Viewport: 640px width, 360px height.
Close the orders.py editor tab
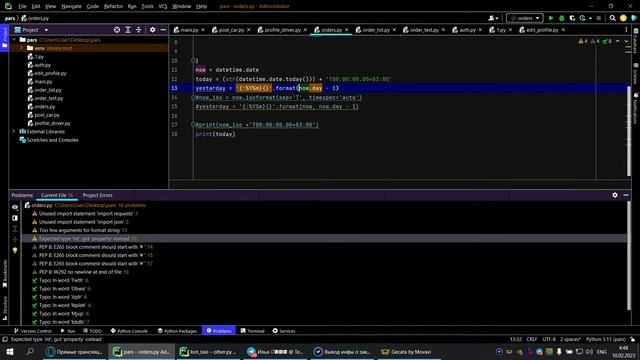point(347,30)
